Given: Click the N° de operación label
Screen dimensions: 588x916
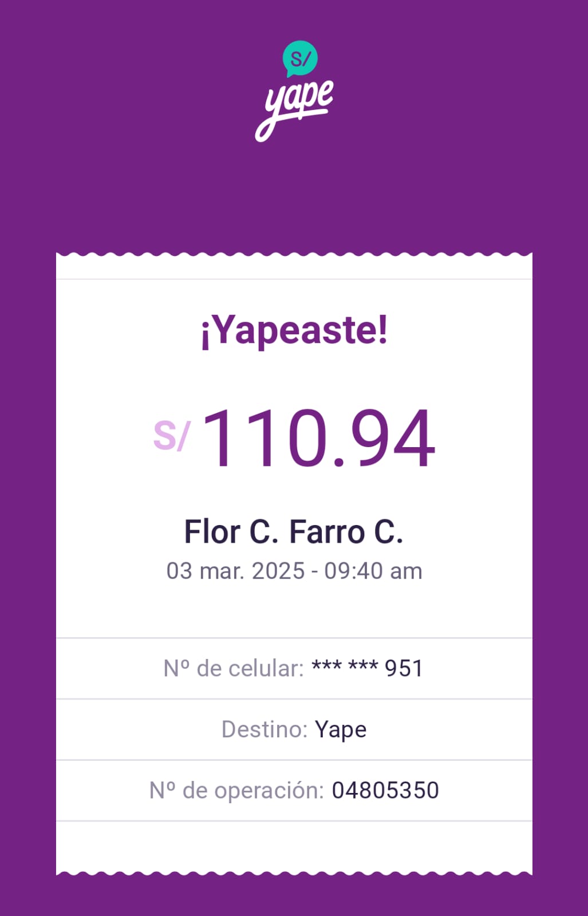Looking at the screenshot, I should [x=236, y=791].
